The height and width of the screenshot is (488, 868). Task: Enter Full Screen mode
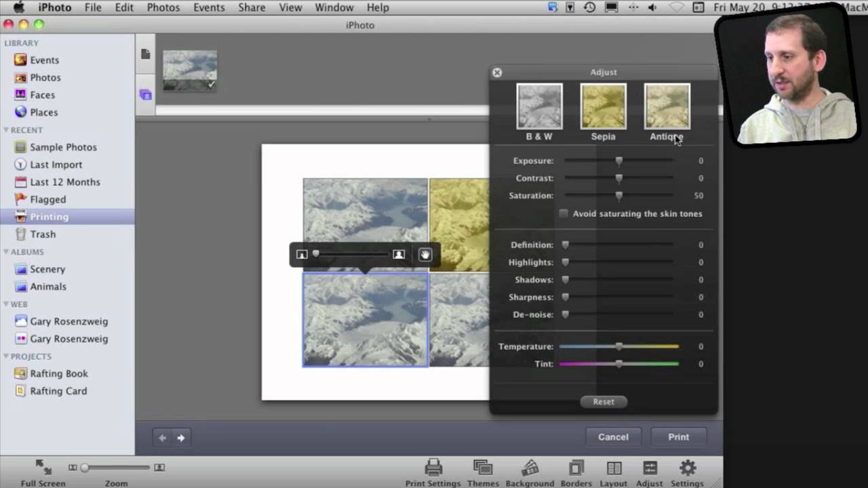tap(43, 472)
